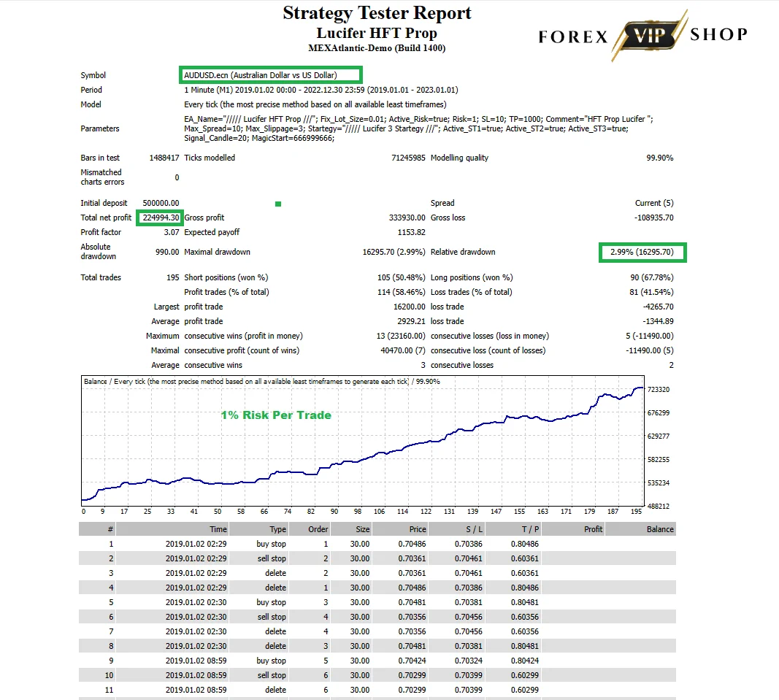
Task: Click Modelling quality value '99.90%'
Action: pos(660,158)
